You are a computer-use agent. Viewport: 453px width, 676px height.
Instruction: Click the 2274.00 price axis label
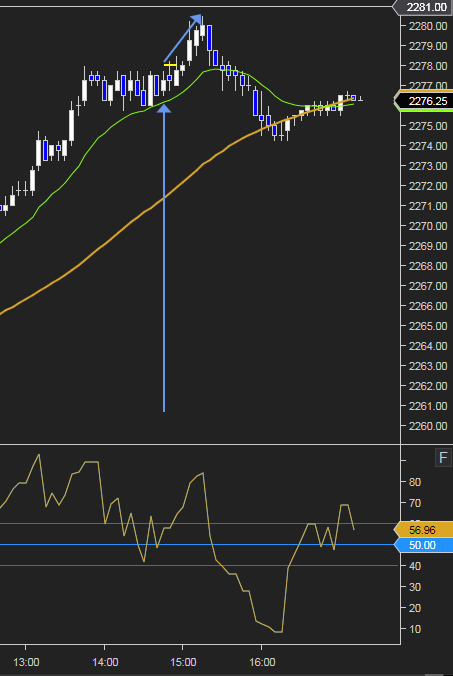428,146
